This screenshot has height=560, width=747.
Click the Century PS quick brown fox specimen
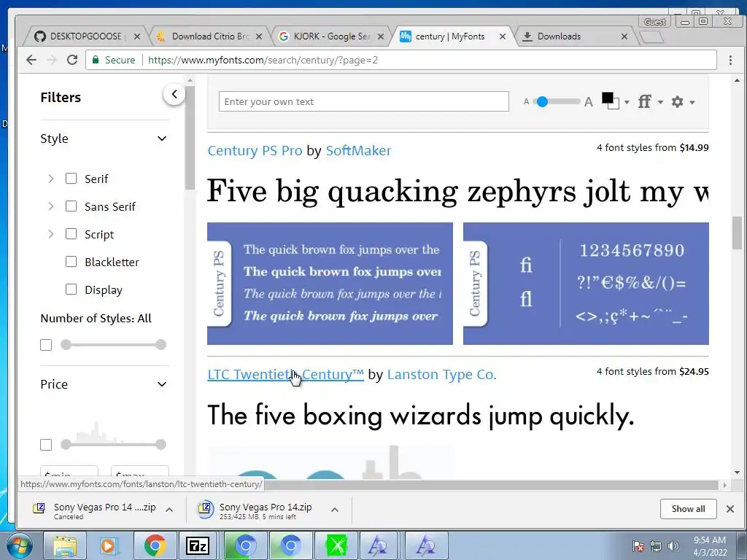click(330, 284)
